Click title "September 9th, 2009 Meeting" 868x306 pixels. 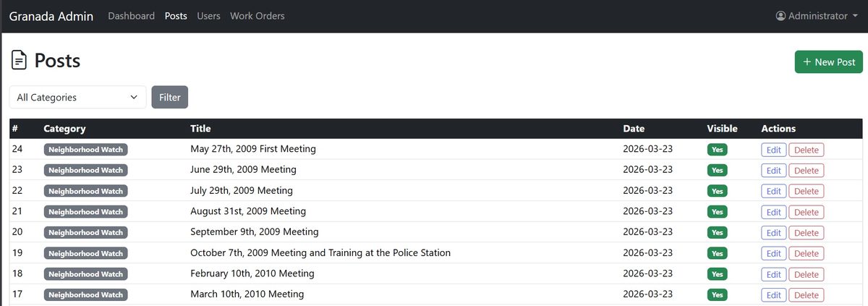coord(255,232)
